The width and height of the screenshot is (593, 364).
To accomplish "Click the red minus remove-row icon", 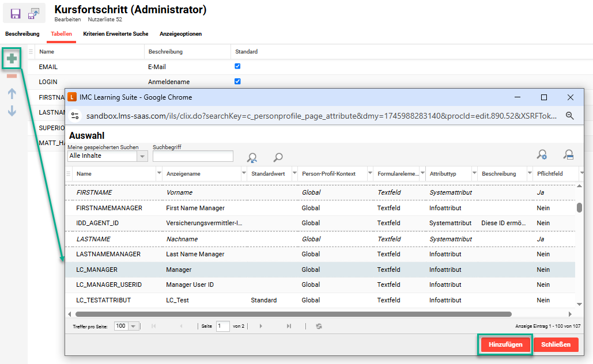I will (x=12, y=76).
